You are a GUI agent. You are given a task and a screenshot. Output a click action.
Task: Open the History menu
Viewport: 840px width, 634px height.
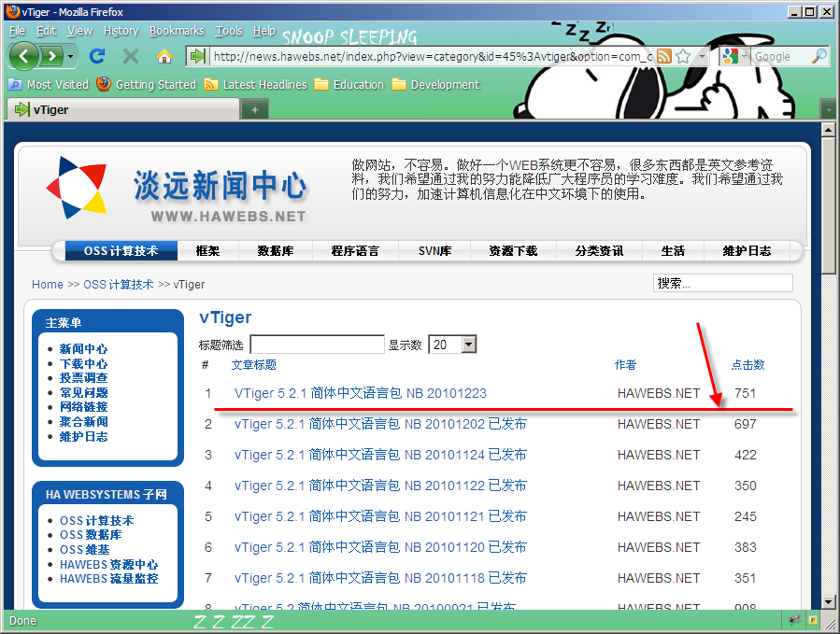coord(121,31)
